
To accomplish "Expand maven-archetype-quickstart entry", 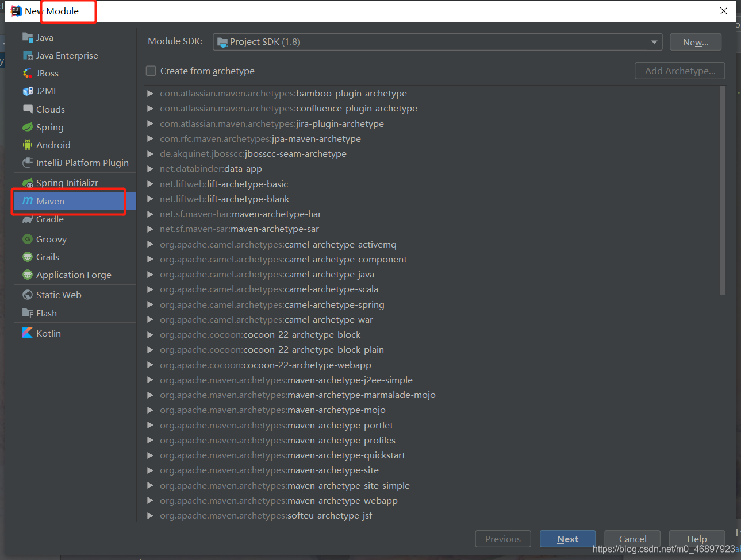I will 150,455.
